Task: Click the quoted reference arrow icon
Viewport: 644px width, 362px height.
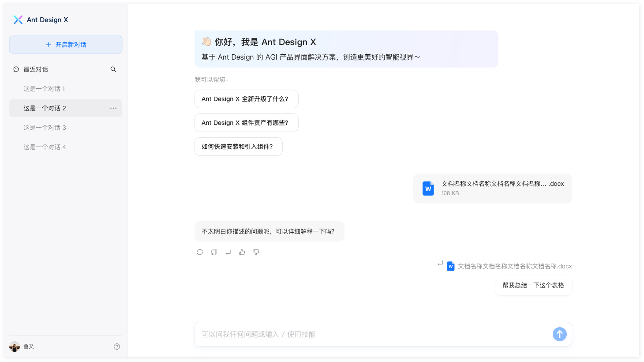Action: 440,263
